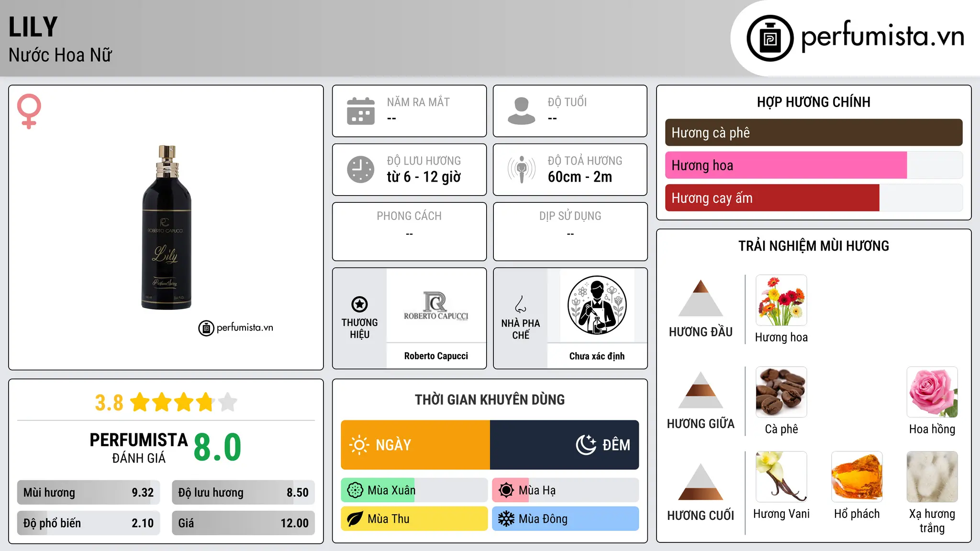
Task: Click the TRẢI NGHIỆM MÙI HƯƠNG heading
Action: (813, 246)
